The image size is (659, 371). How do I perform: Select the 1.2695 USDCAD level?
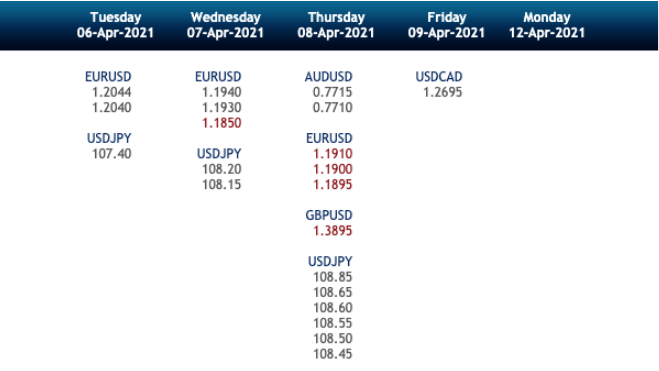443,92
